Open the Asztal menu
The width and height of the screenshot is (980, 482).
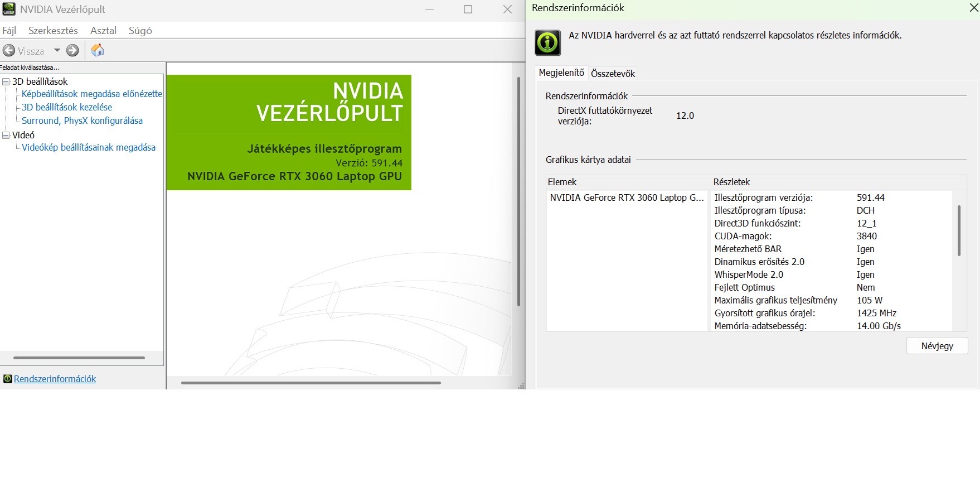pos(103,31)
